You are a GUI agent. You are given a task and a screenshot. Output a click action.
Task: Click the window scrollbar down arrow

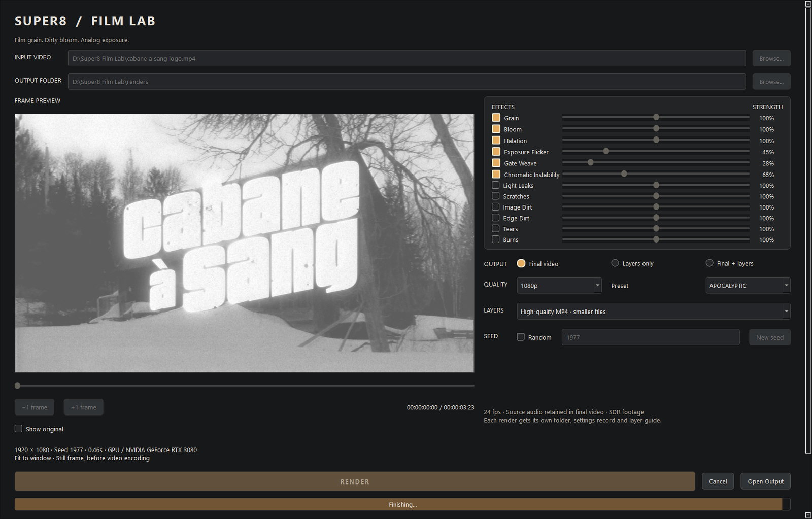coord(808,515)
